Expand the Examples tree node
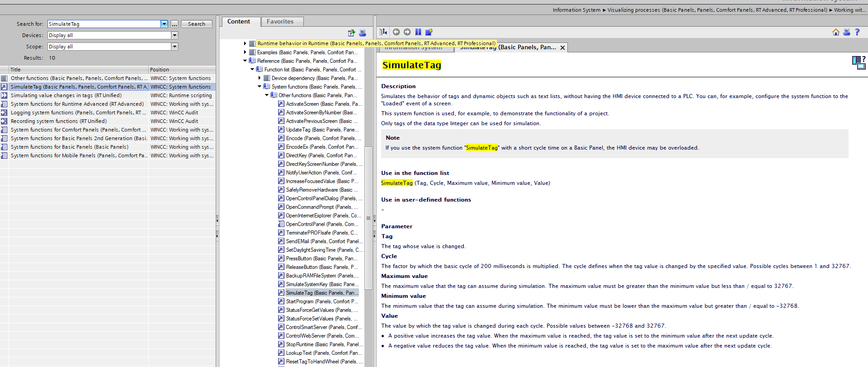The height and width of the screenshot is (367, 868). [x=245, y=52]
